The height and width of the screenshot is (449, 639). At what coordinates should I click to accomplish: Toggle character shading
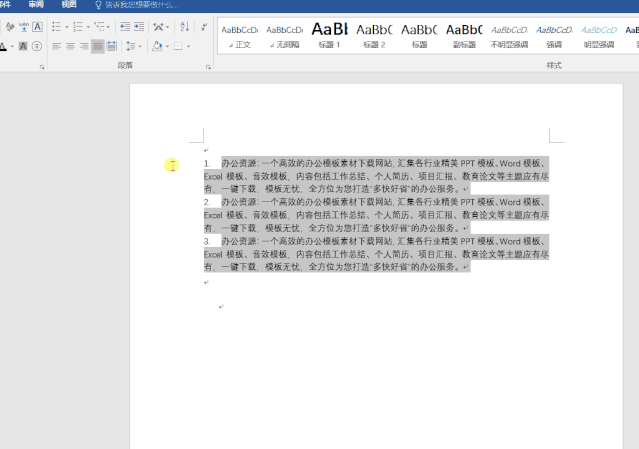(x=23, y=46)
